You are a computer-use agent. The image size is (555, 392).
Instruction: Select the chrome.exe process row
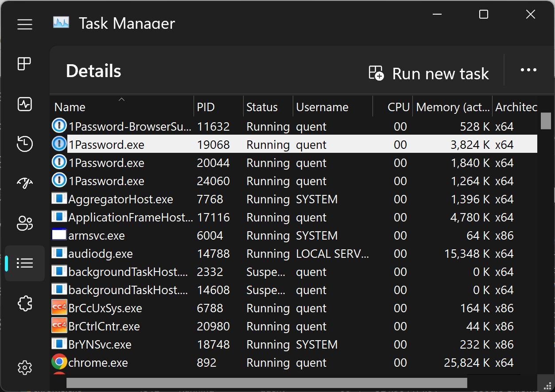(98, 363)
